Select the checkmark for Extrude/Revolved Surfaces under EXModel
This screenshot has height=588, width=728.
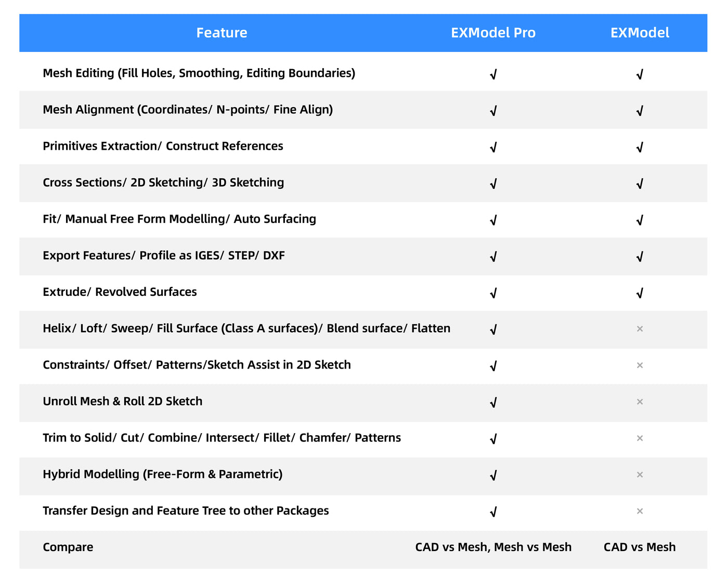[x=640, y=293]
